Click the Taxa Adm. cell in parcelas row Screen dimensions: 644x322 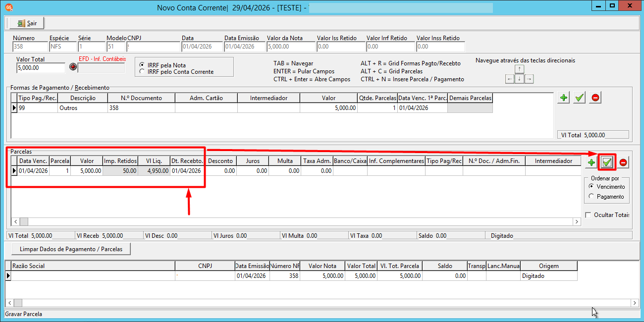[317, 170]
